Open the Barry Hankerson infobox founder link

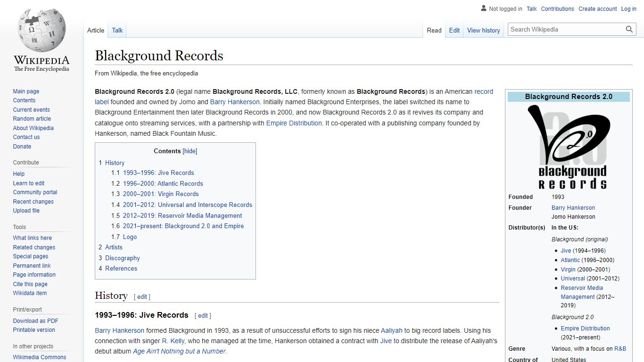click(x=573, y=208)
